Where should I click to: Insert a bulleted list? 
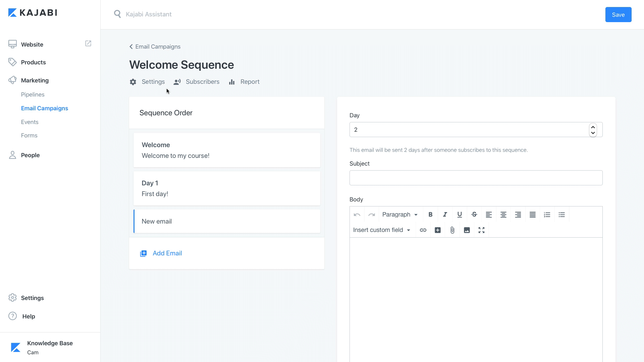[562, 215]
